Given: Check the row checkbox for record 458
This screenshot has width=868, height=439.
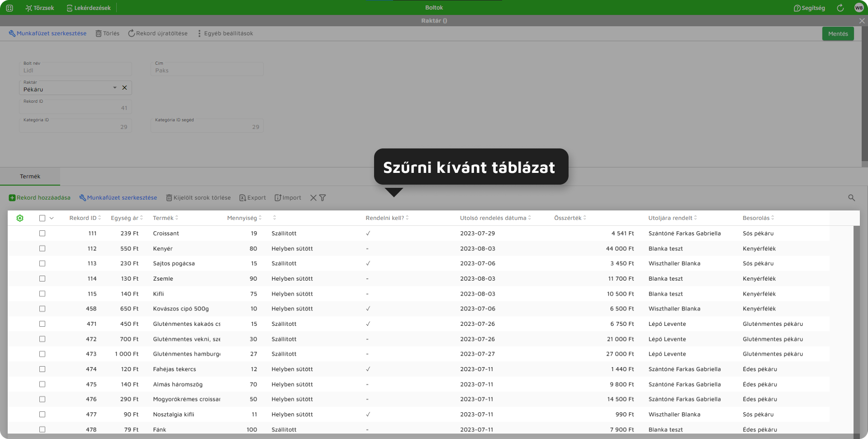Looking at the screenshot, I should tap(42, 309).
